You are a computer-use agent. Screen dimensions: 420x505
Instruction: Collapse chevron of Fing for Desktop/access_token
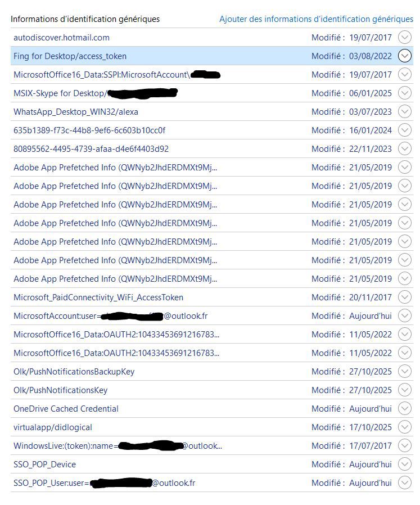405,56
